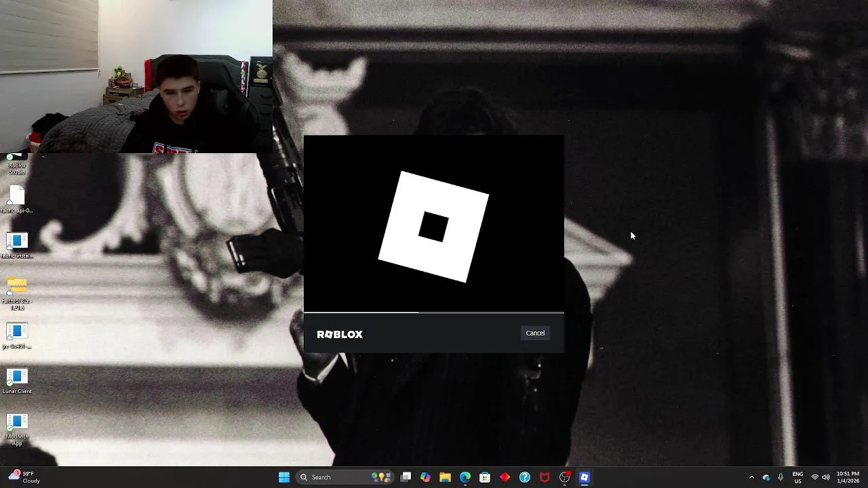Click the Roblox wordmark in launcher

pos(340,334)
